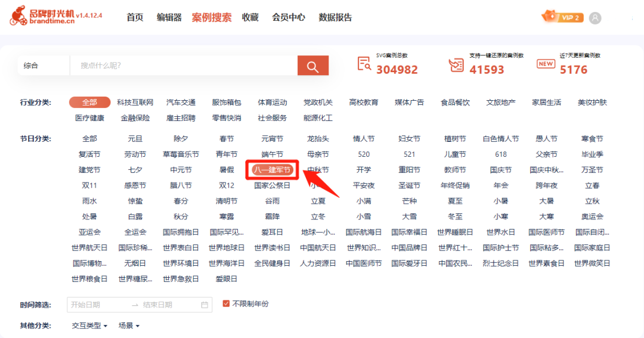Choose the 元旦 holiday filter
644x338 pixels.
135,139
